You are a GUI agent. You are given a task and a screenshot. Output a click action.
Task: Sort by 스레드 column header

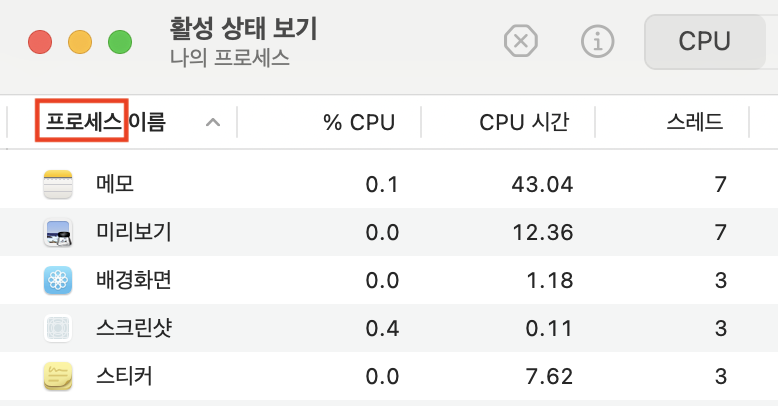coord(695,122)
